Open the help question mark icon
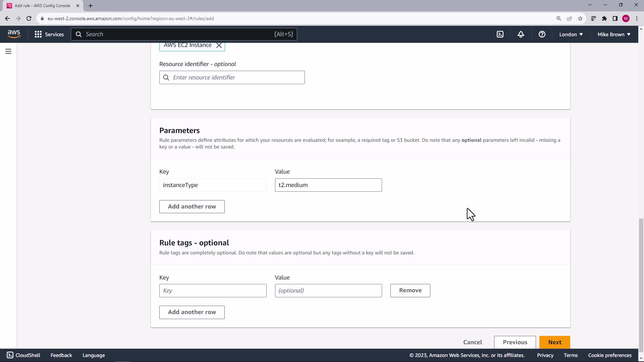This screenshot has width=644, height=362. (542, 34)
